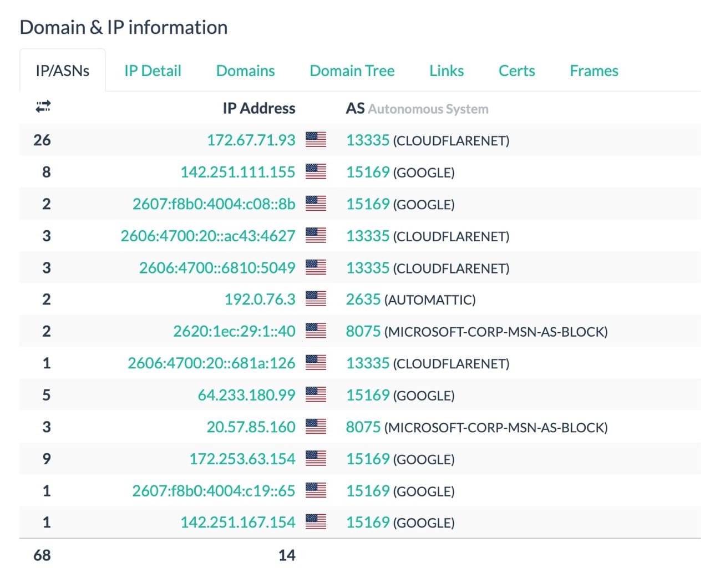Open ASN 13335 in the 2606:4700:20::681a:126 row
The width and height of the screenshot is (710, 588).
coord(368,363)
